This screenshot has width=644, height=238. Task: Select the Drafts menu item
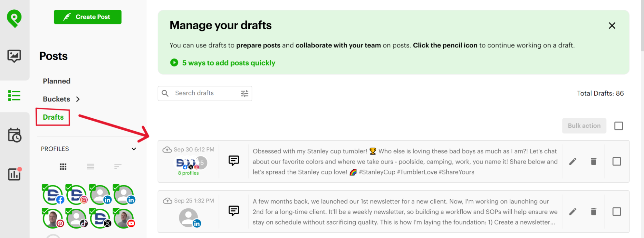click(x=53, y=117)
